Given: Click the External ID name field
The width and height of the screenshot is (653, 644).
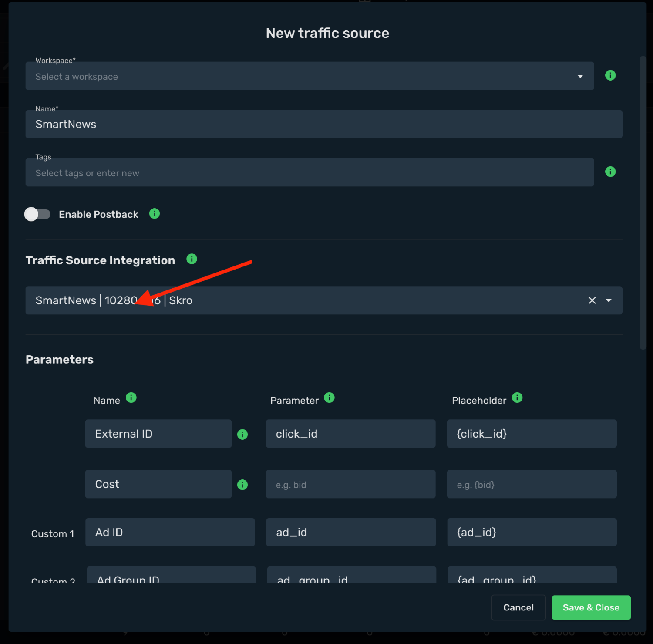Looking at the screenshot, I should (158, 434).
